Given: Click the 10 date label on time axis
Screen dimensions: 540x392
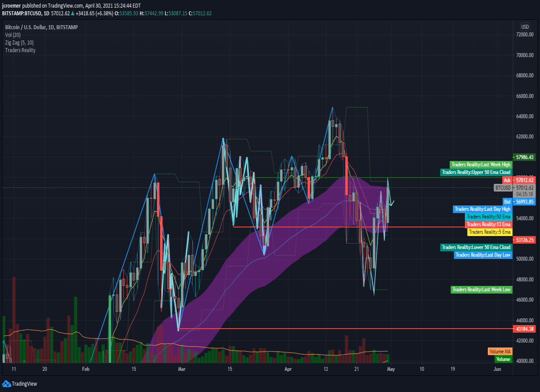Looking at the screenshot, I should [x=422, y=369].
